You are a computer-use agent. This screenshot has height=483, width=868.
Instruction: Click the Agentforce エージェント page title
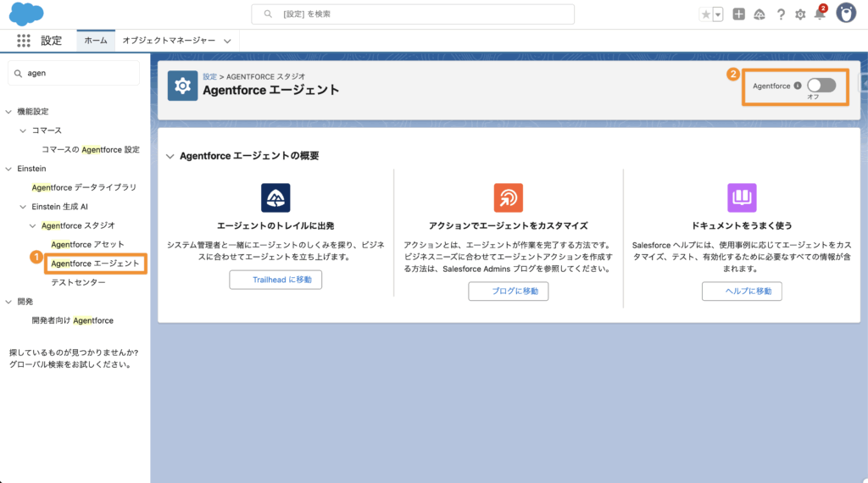pyautogui.click(x=270, y=90)
